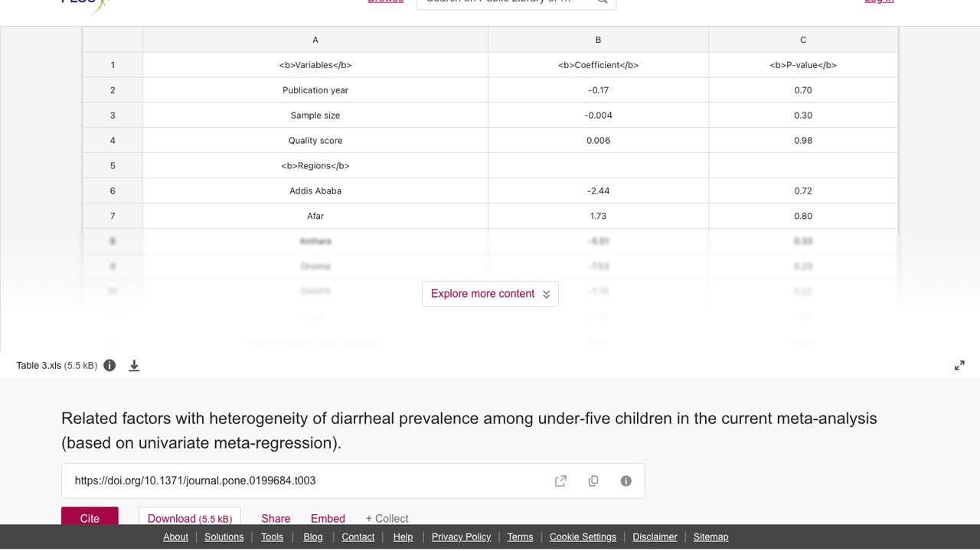Open the Embed option

point(328,518)
